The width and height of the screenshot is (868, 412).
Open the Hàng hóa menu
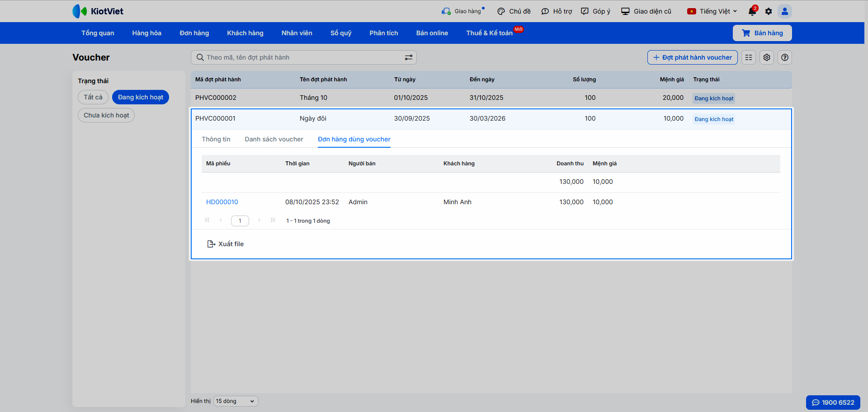tap(146, 33)
